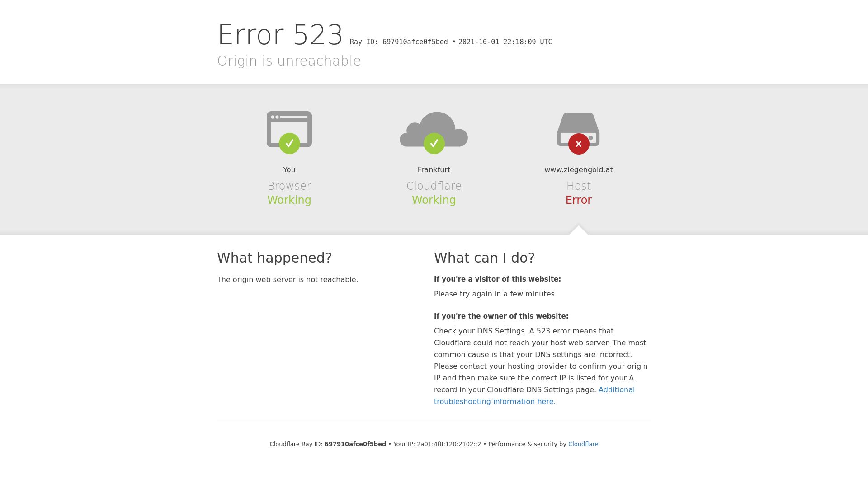Image resolution: width=868 pixels, height=488 pixels.
Task: Click the green checkmark on cloud icon
Action: point(434,143)
